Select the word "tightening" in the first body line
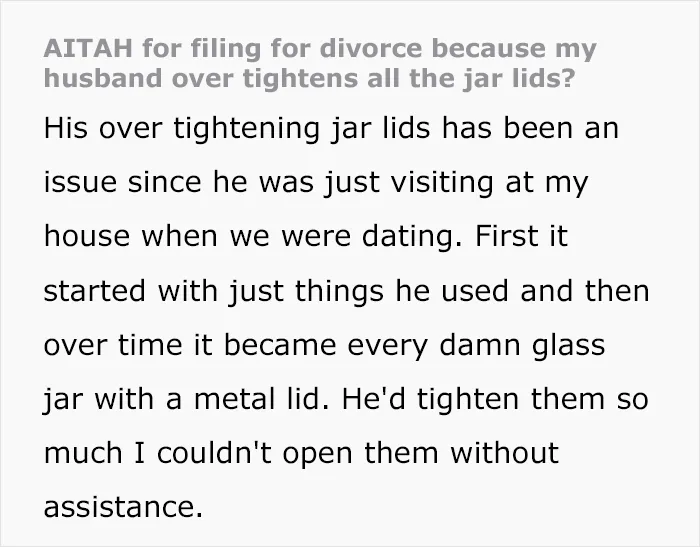This screenshot has width=700, height=547. (x=246, y=129)
